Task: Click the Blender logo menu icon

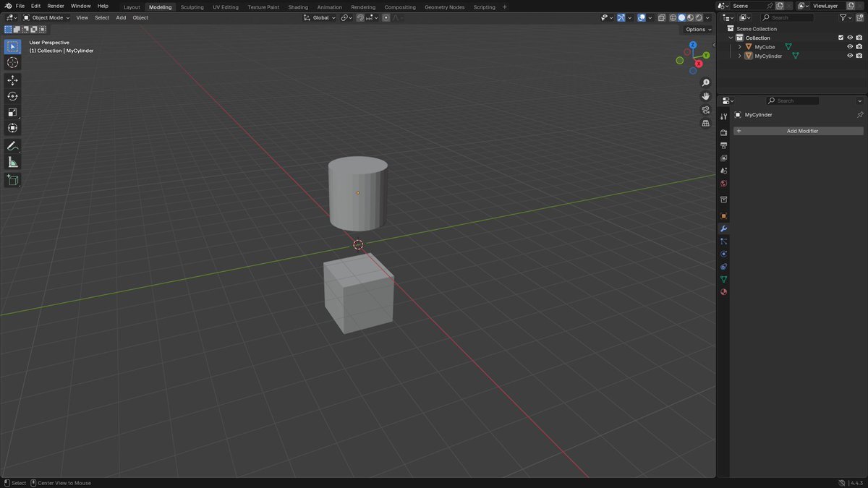Action: pos(7,6)
